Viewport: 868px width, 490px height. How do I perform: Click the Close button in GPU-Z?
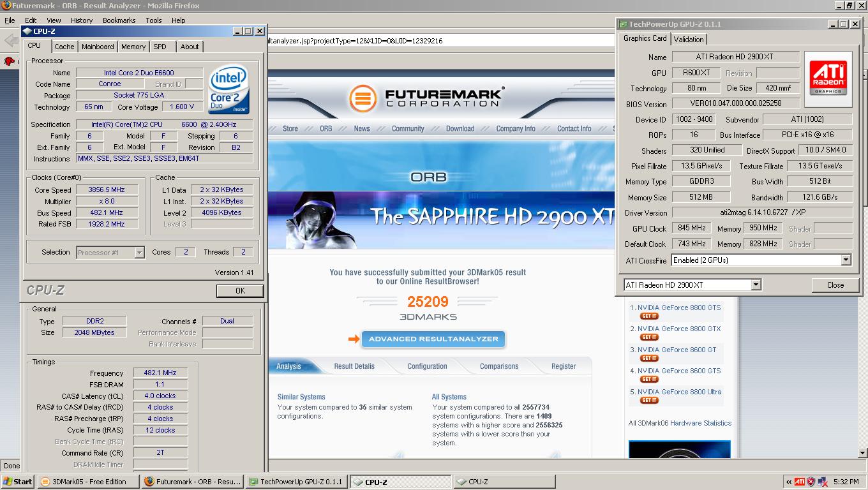click(835, 285)
